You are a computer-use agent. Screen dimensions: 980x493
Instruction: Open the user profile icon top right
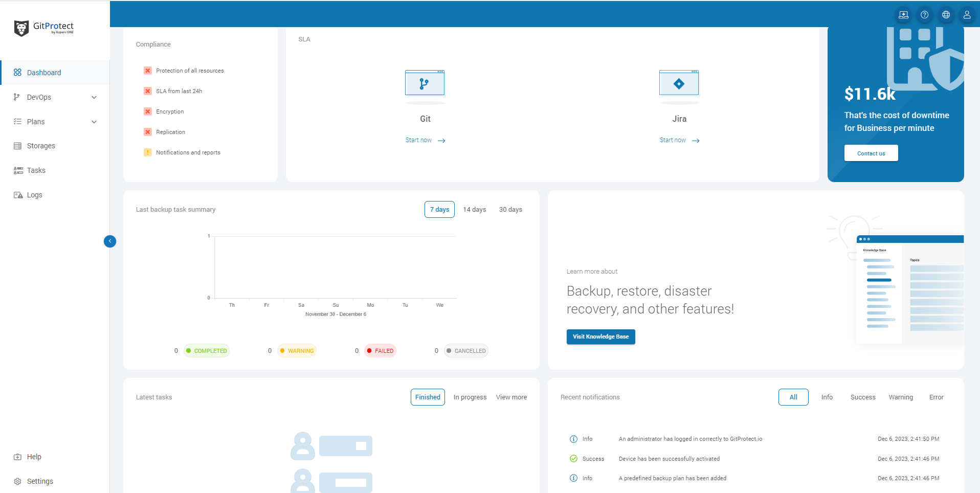pyautogui.click(x=967, y=14)
